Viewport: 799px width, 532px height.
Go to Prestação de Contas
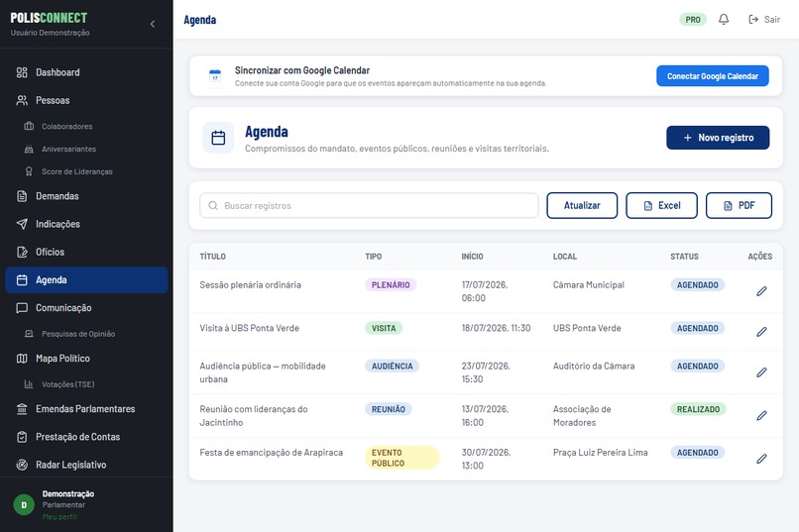[x=86, y=437]
